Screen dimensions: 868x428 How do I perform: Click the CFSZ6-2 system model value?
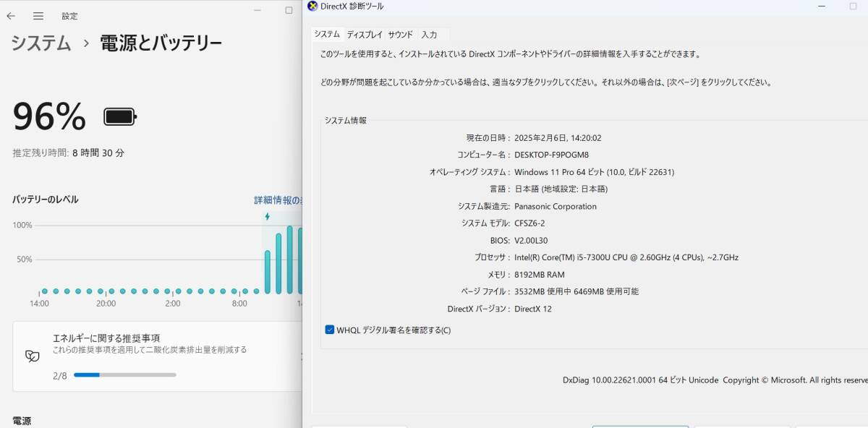click(x=529, y=223)
